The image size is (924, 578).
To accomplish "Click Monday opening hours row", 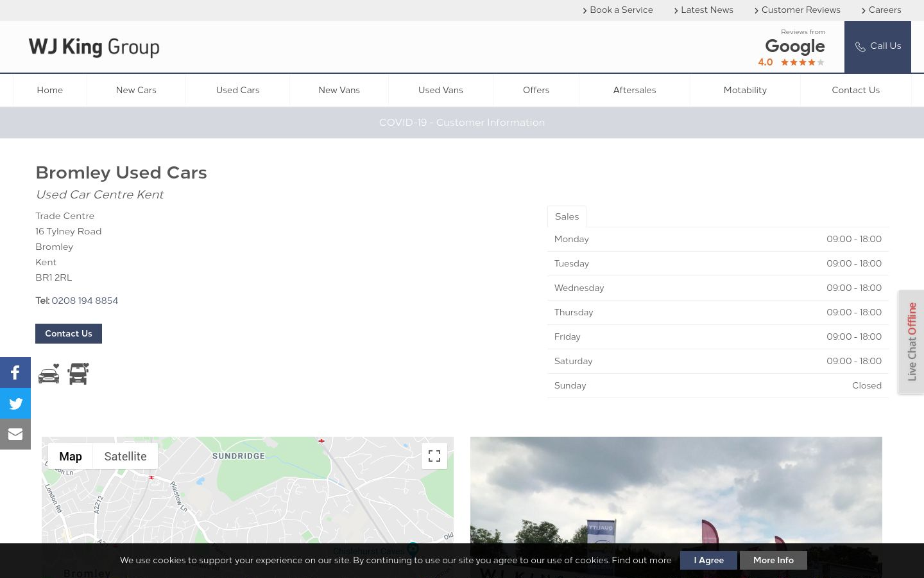I will pos(718,239).
